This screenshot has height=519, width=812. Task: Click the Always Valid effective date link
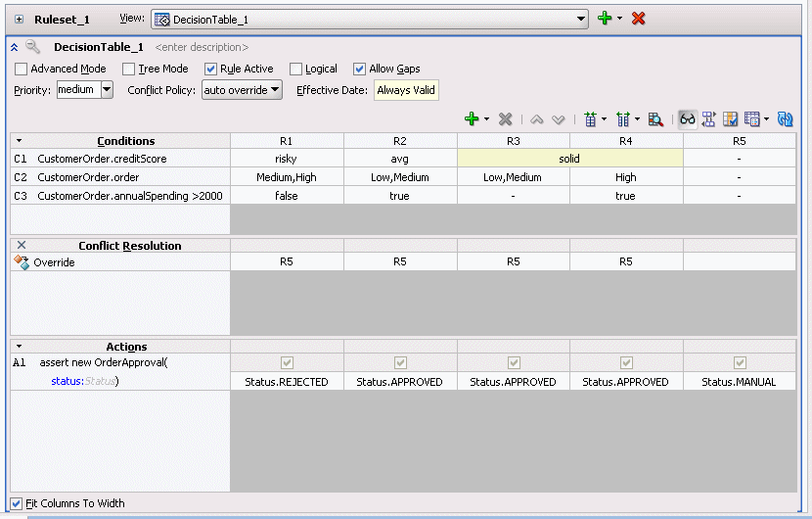(407, 90)
